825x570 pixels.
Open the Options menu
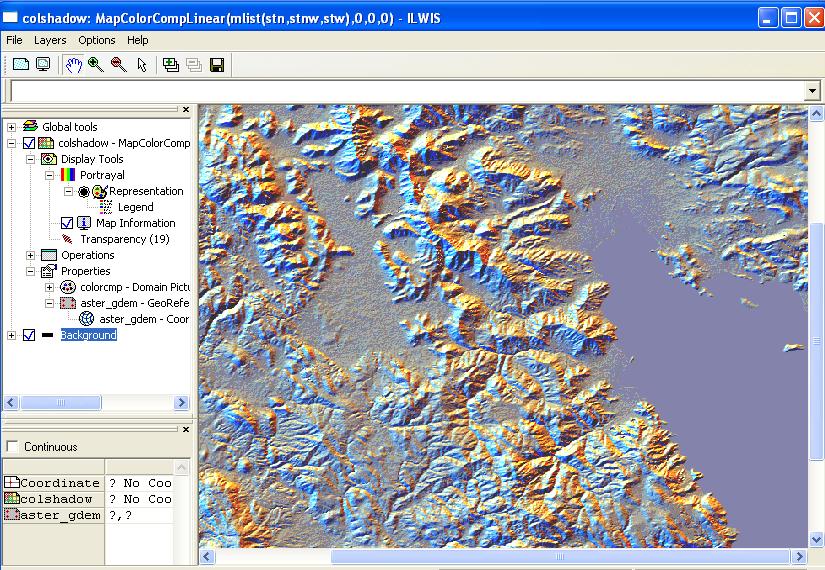pyautogui.click(x=97, y=40)
